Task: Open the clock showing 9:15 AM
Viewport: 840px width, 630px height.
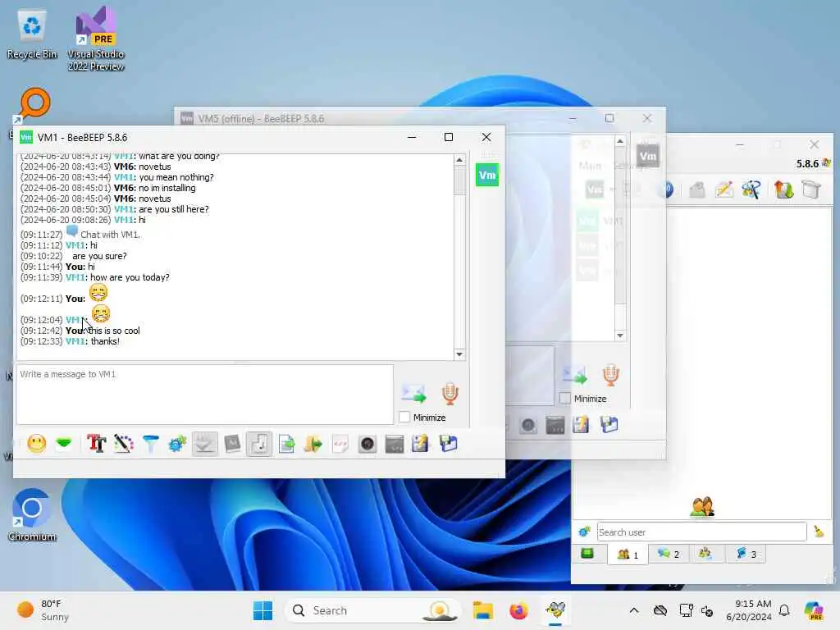Action: (x=749, y=610)
